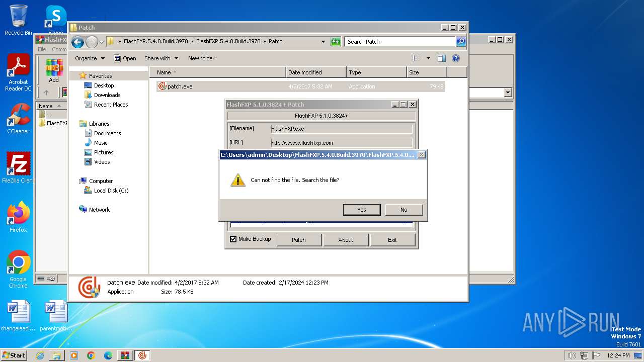Screen dimensions: 644x362
Task: Open the view options dropdown arrow
Action: click(x=428, y=58)
